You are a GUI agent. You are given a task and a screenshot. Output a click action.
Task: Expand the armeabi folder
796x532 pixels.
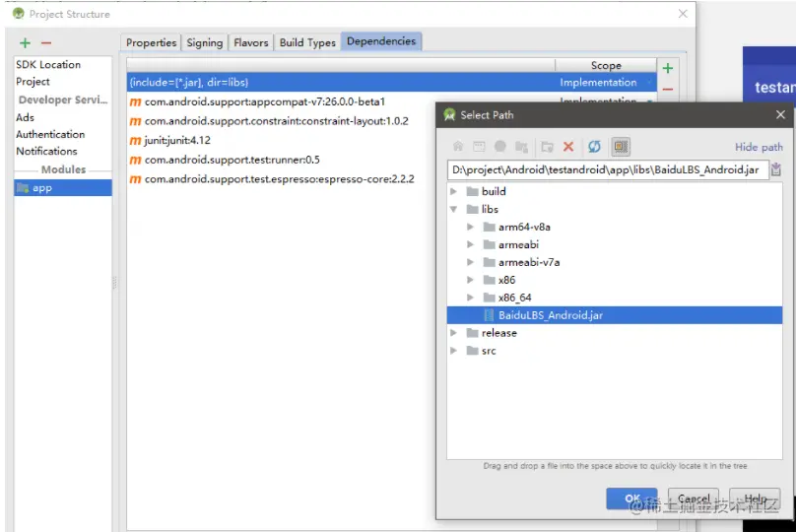click(470, 244)
